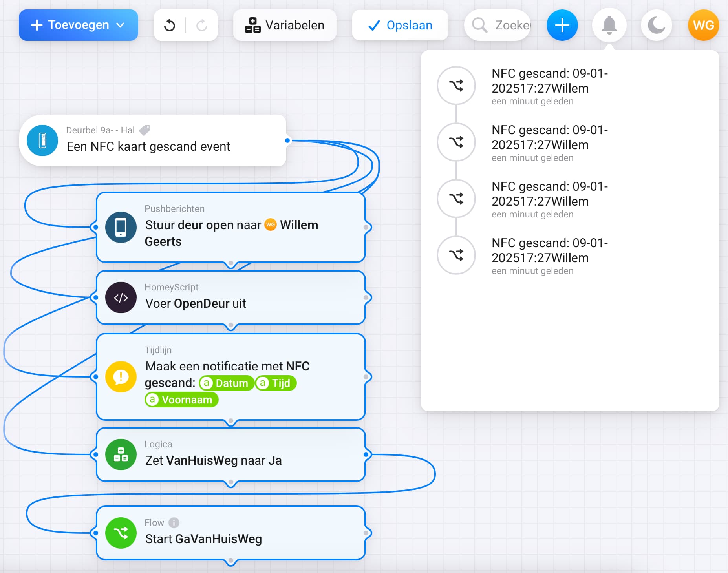Select the "Start GaVanHuisWeg" text

(x=203, y=539)
